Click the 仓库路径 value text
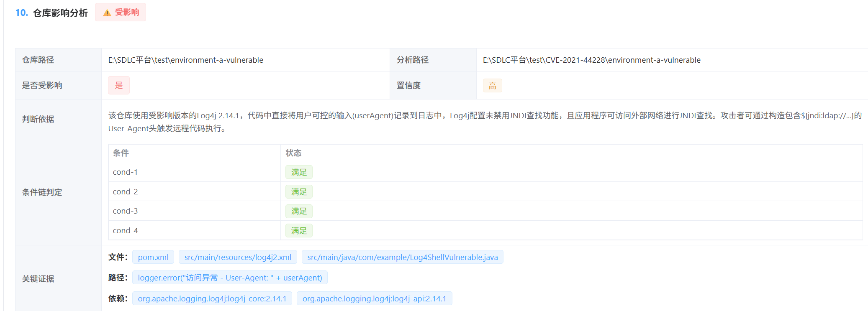868x311 pixels. (x=186, y=60)
